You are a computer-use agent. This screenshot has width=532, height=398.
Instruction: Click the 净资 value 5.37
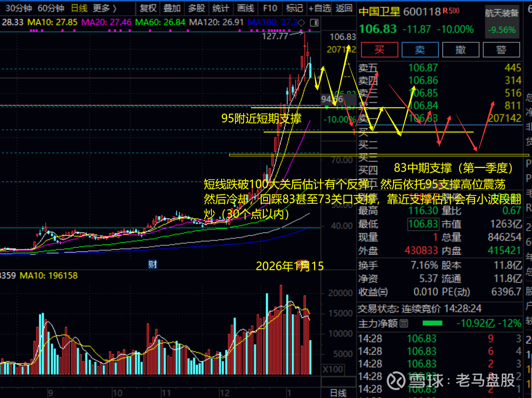click(x=428, y=279)
